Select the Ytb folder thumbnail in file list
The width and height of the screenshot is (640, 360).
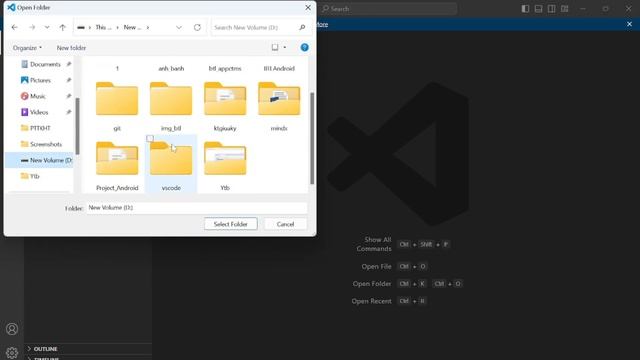225,158
